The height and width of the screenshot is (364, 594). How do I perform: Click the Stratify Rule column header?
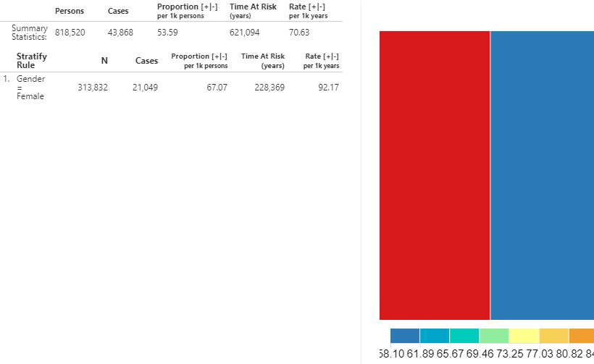coord(31,61)
